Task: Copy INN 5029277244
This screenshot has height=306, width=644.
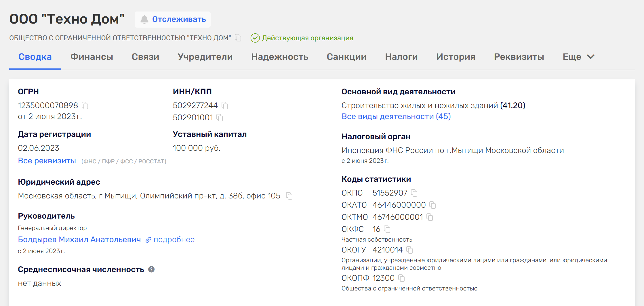Action: (x=225, y=106)
